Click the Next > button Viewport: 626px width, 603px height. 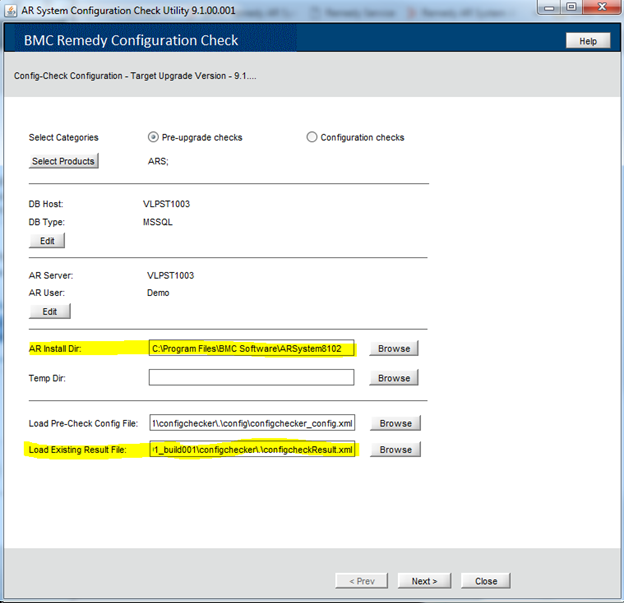(424, 581)
